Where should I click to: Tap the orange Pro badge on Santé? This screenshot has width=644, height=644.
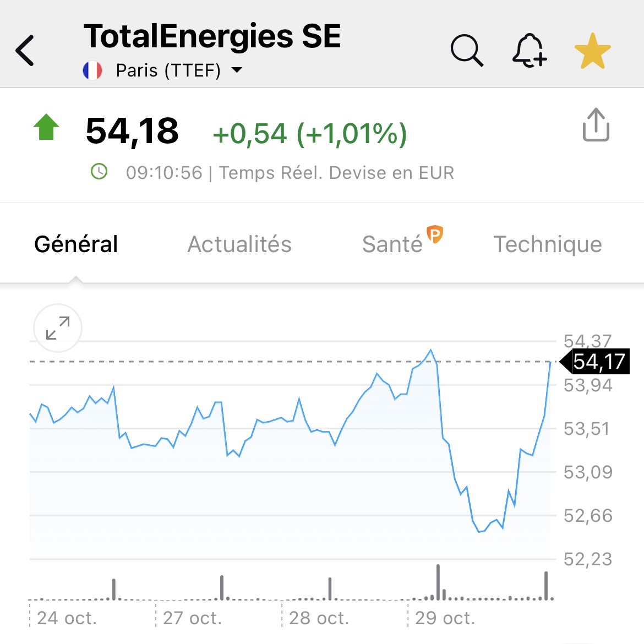click(x=435, y=234)
